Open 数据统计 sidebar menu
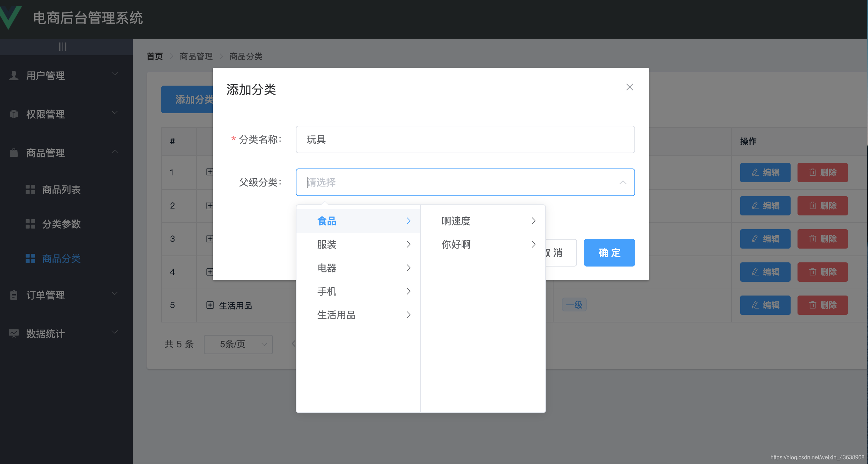This screenshot has width=868, height=464. 66,333
